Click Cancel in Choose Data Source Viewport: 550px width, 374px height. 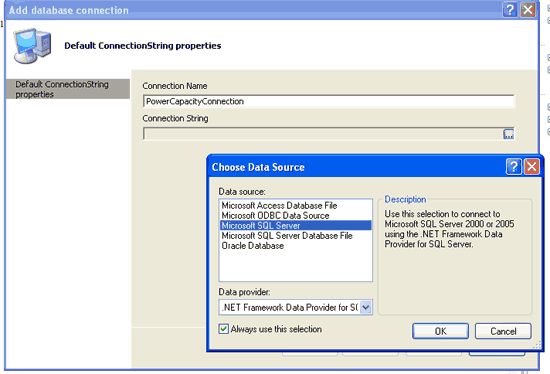point(503,331)
